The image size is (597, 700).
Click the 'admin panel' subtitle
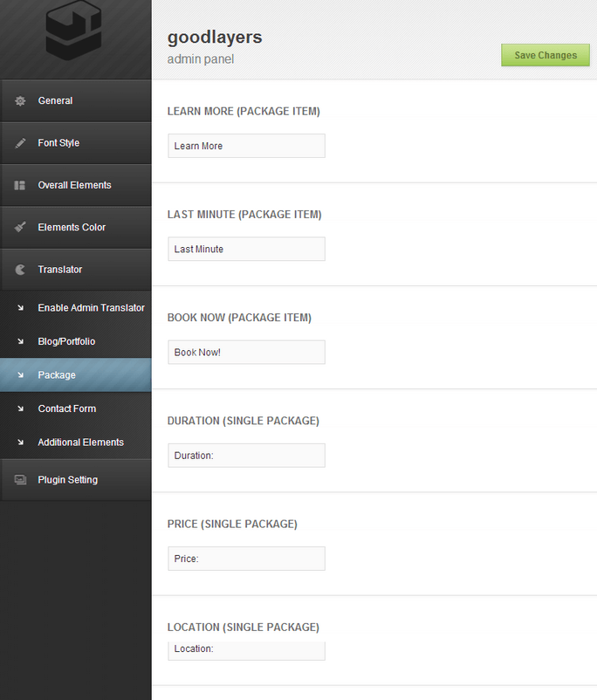(x=201, y=59)
